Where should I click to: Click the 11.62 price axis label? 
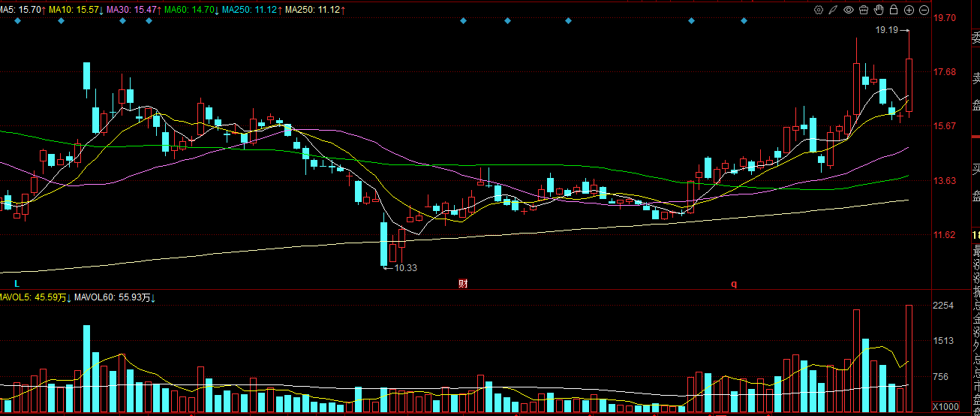[x=945, y=235]
